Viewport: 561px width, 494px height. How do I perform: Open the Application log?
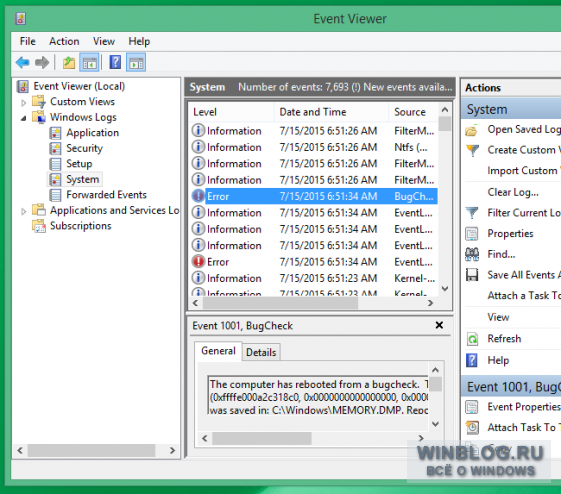coord(92,133)
